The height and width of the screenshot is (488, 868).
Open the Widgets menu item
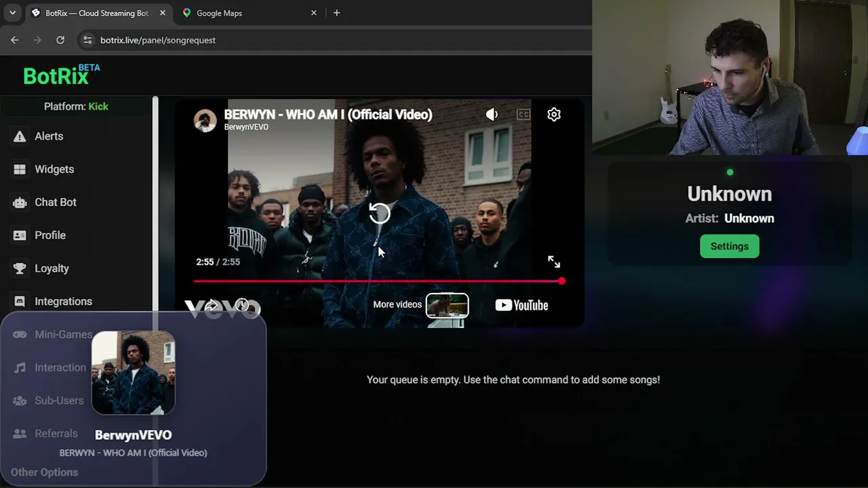pos(54,169)
